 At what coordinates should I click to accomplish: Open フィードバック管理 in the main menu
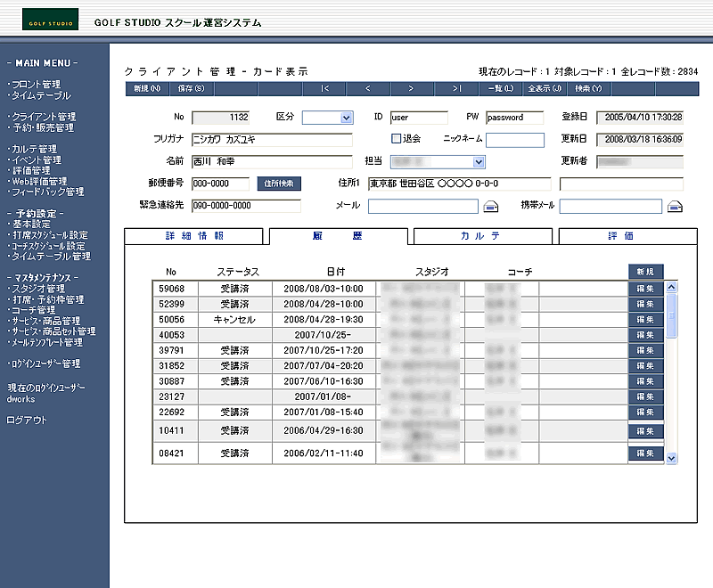[x=48, y=192]
